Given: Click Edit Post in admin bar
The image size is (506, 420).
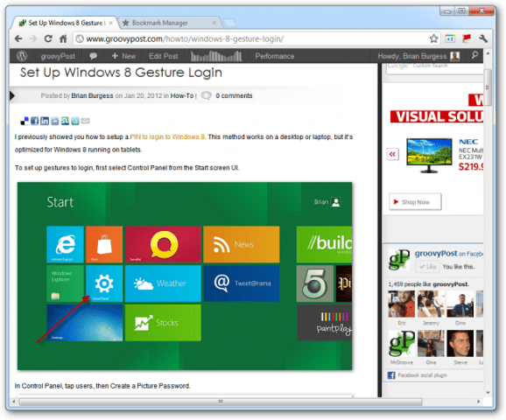Looking at the screenshot, I should click(x=164, y=56).
